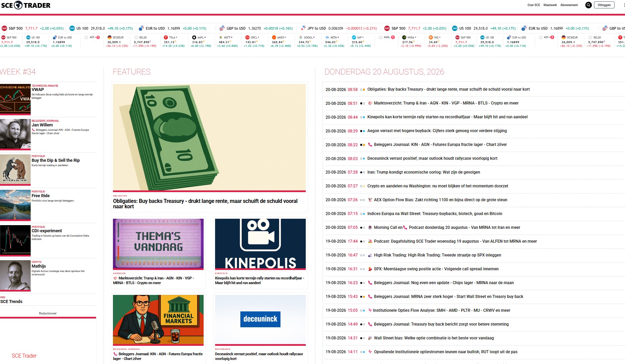Viewport: 625px width, 364px height.
Task: Click the MSFT Microsoft logo in the ticker
Action: 220,37
